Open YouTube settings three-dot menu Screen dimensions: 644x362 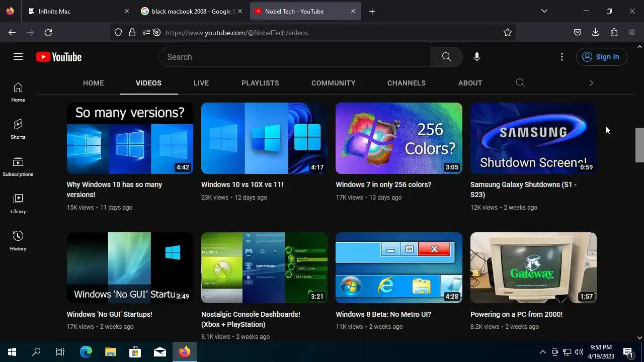(562, 57)
